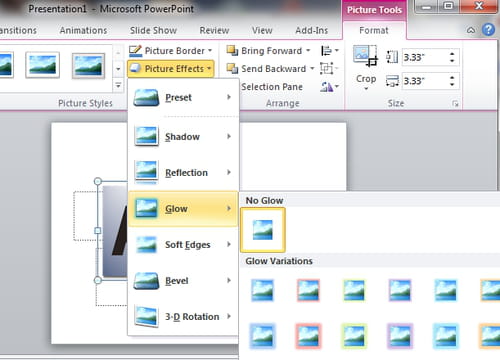Click the Bevel effect preview icon
500x360 pixels.
click(x=146, y=281)
